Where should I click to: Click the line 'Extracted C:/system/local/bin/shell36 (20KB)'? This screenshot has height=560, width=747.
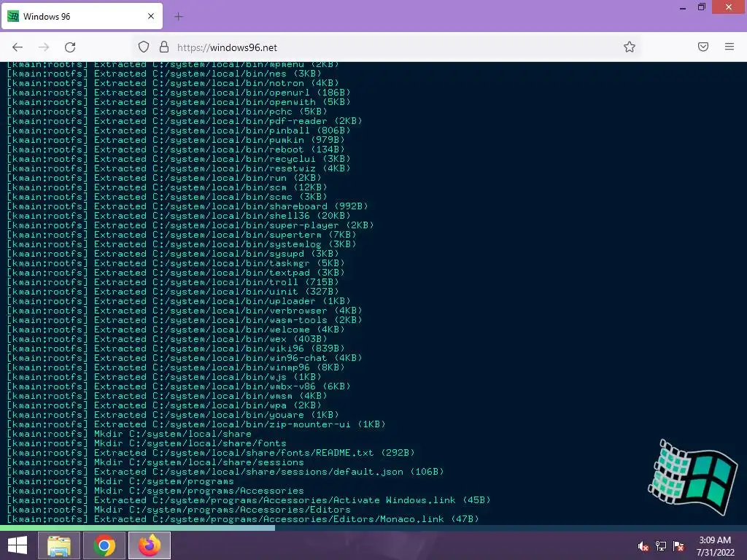click(222, 216)
